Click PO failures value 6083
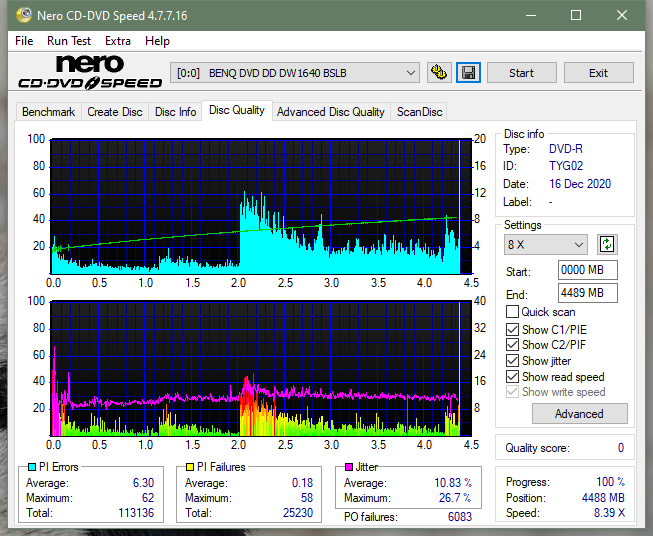This screenshot has height=536, width=653. [x=460, y=517]
